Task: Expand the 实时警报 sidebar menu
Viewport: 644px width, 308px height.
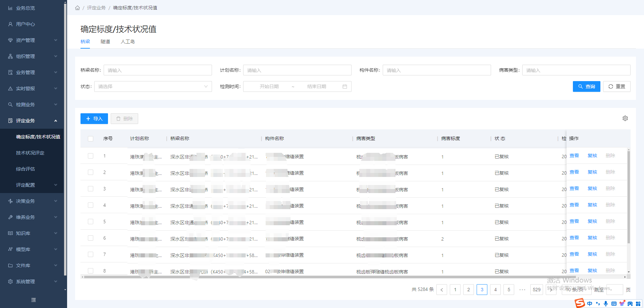Action: click(56, 88)
